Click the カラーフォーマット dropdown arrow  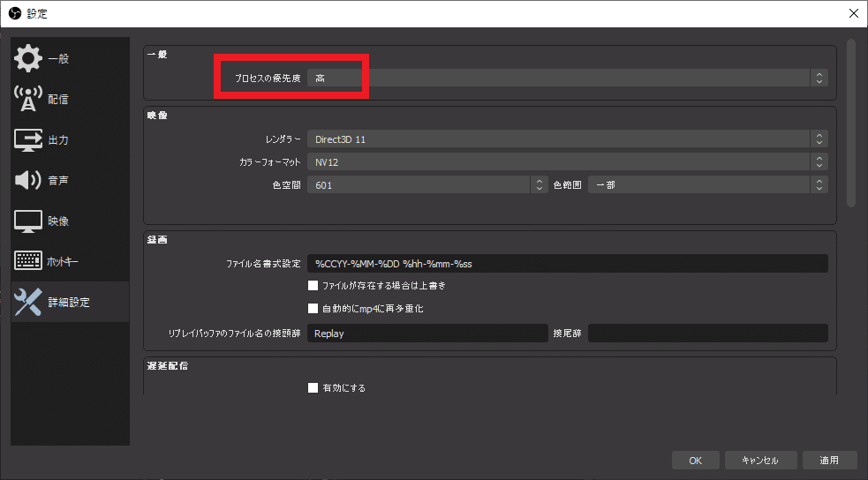(x=819, y=162)
